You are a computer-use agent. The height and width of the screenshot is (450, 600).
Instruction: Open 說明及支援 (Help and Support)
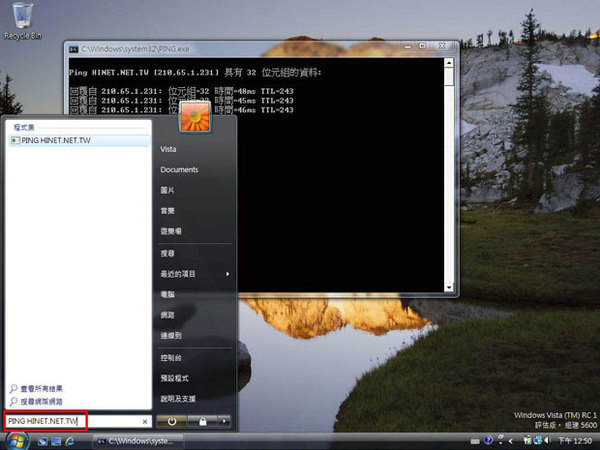coord(178,399)
